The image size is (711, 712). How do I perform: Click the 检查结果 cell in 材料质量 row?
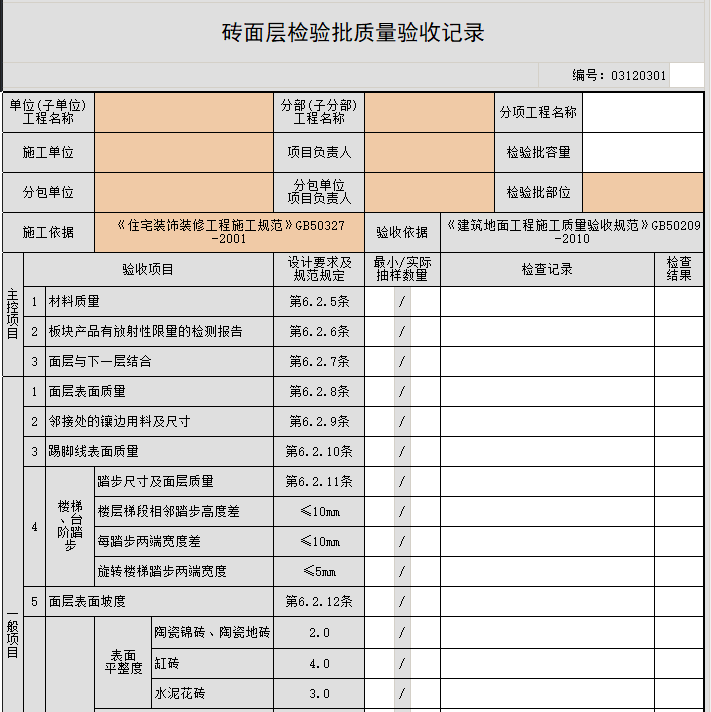coord(679,302)
